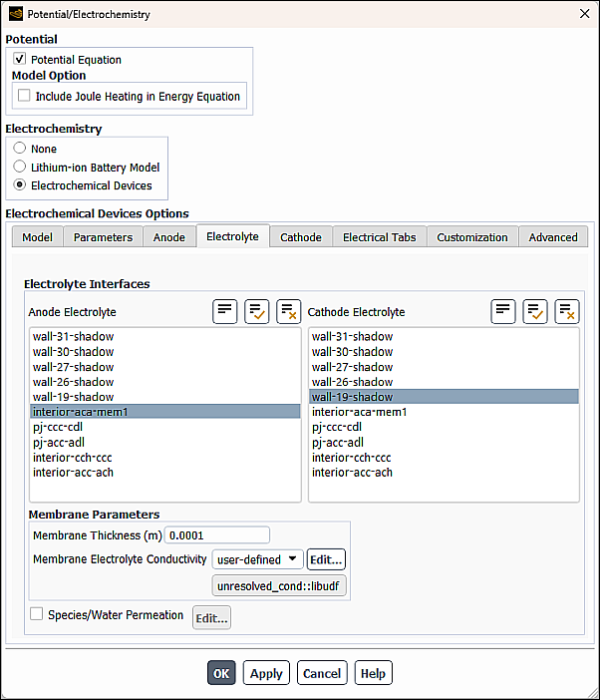Viewport: 600px width, 700px height.
Task: Open the unresolved_cond::libudf selector
Action: [279, 586]
